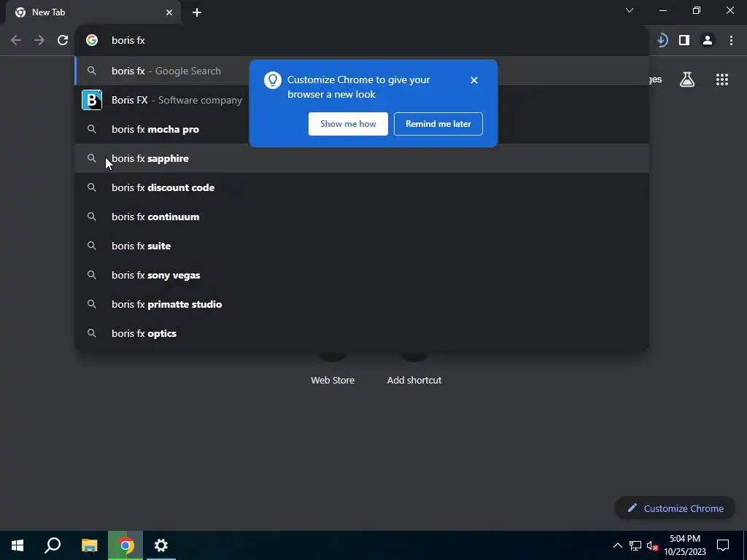Image resolution: width=747 pixels, height=560 pixels.
Task: Open the notification center icon
Action: 723,545
